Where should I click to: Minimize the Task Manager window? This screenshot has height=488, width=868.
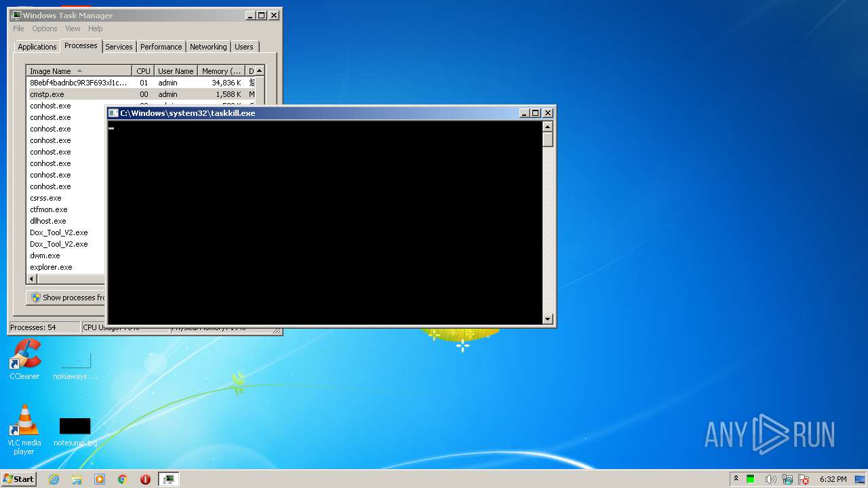251,15
